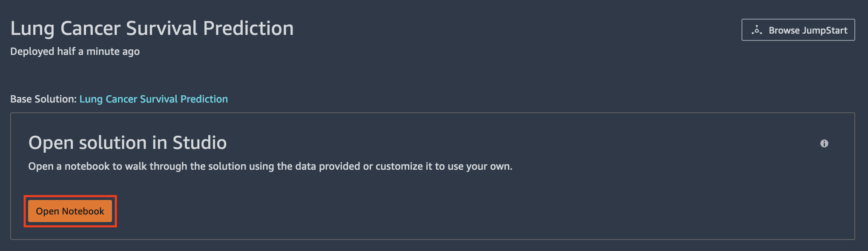Image resolution: width=868 pixels, height=251 pixels.
Task: Click inside the Open solution in Studio card
Action: pyautogui.click(x=433, y=176)
